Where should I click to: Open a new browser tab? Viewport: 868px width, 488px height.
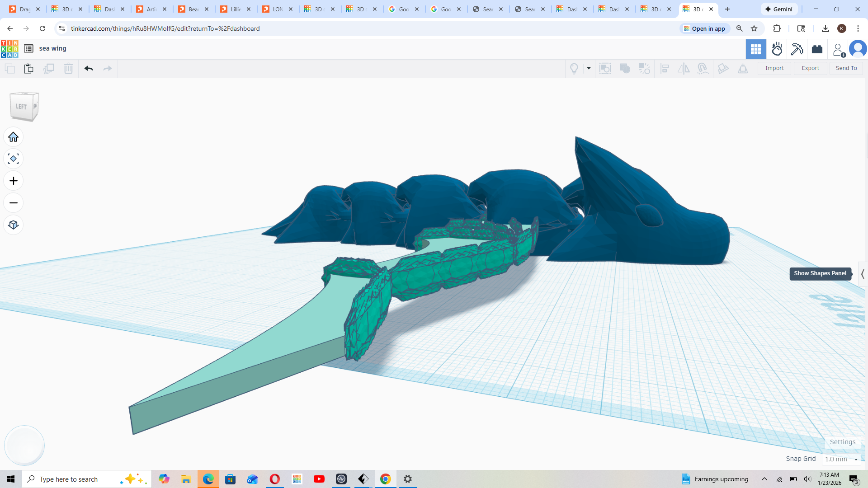coord(727,9)
